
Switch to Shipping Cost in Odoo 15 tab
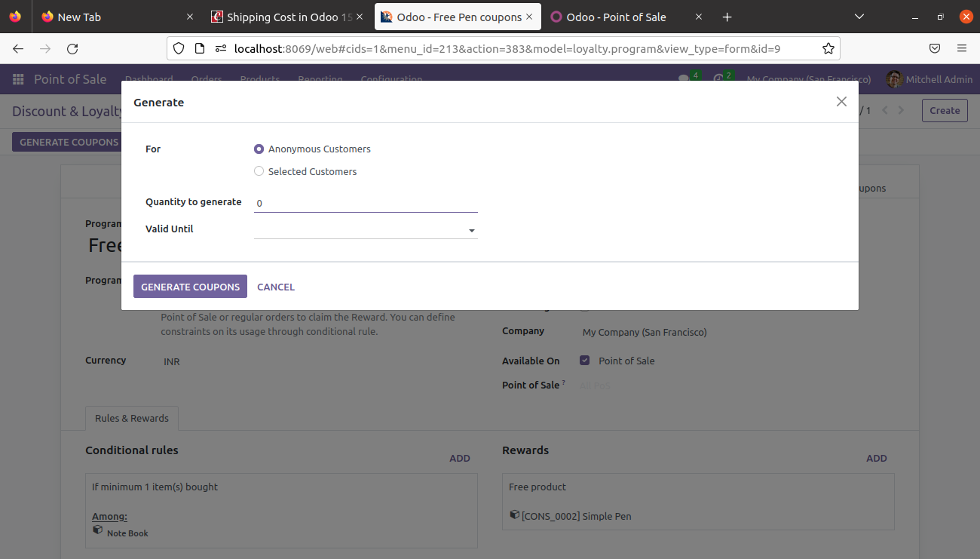pos(289,17)
